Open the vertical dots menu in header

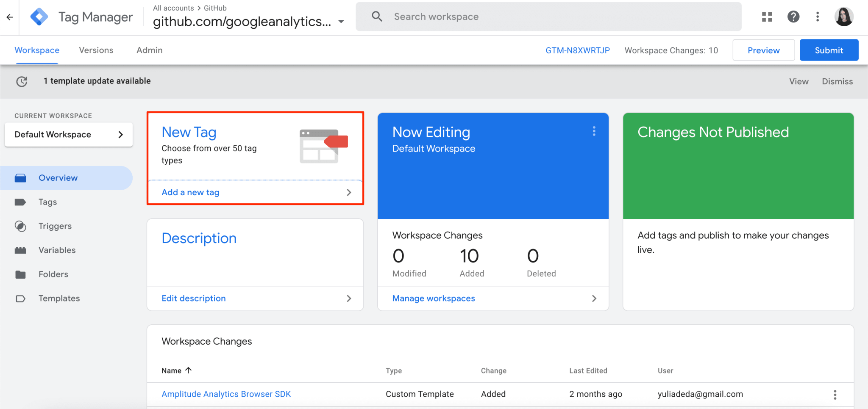click(818, 17)
